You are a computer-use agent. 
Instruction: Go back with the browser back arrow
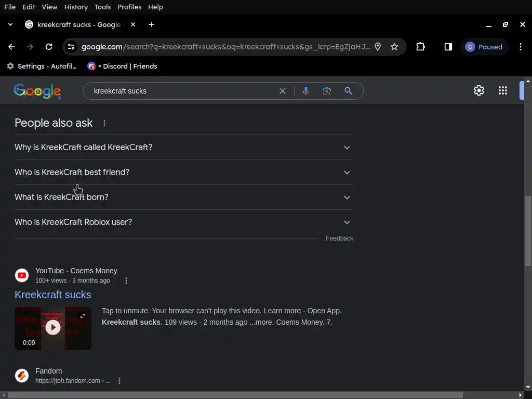click(11, 47)
